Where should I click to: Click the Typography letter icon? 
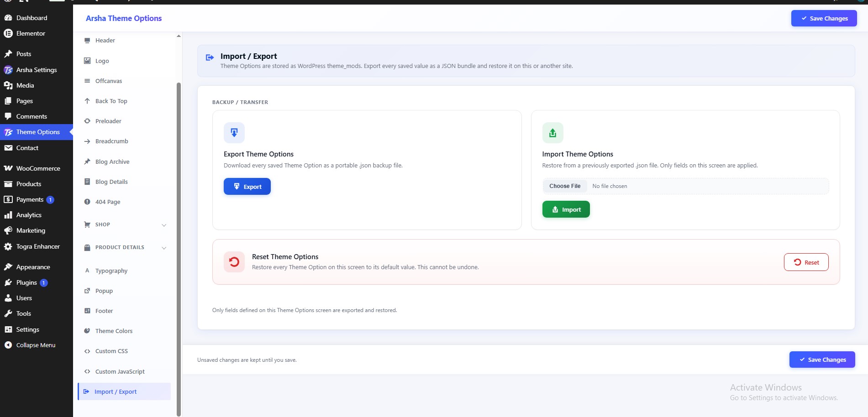[87, 271]
